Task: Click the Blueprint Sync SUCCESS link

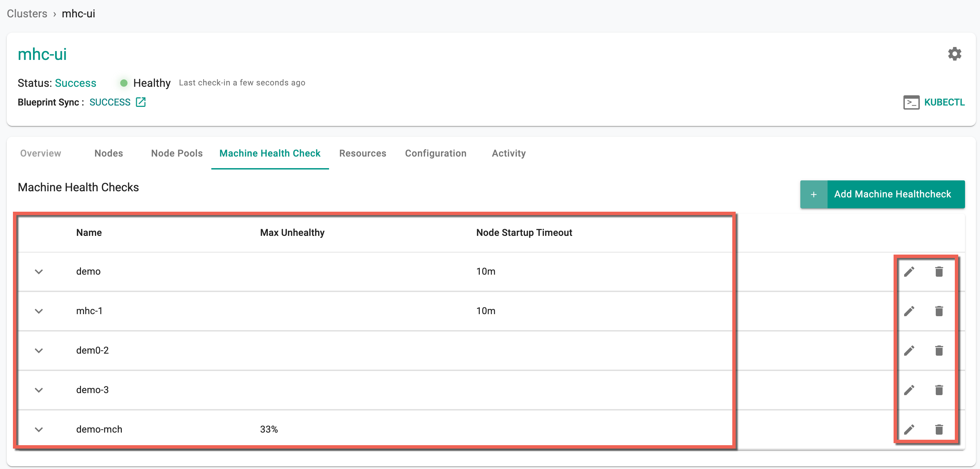Action: [x=110, y=102]
